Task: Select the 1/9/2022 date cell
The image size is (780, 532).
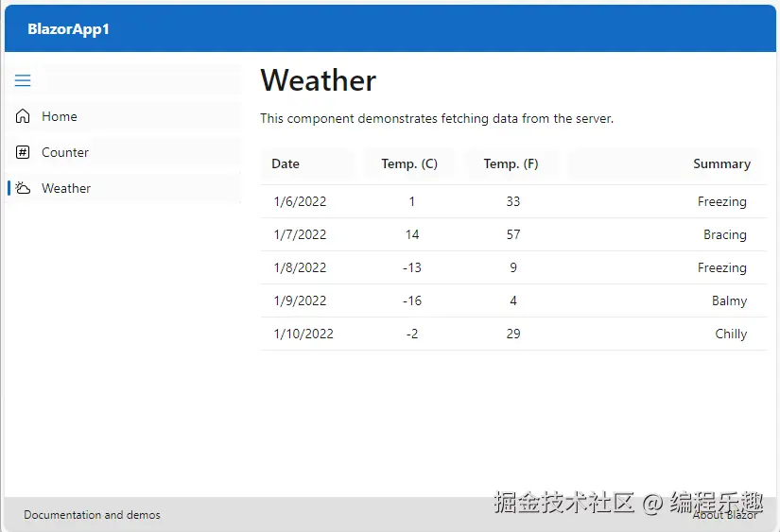Action: click(300, 300)
